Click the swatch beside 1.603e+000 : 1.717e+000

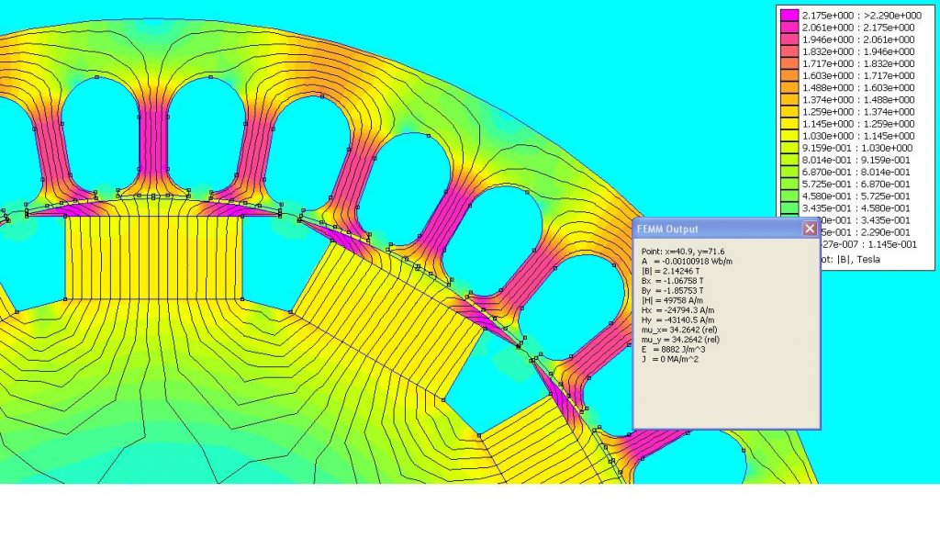tap(789, 75)
